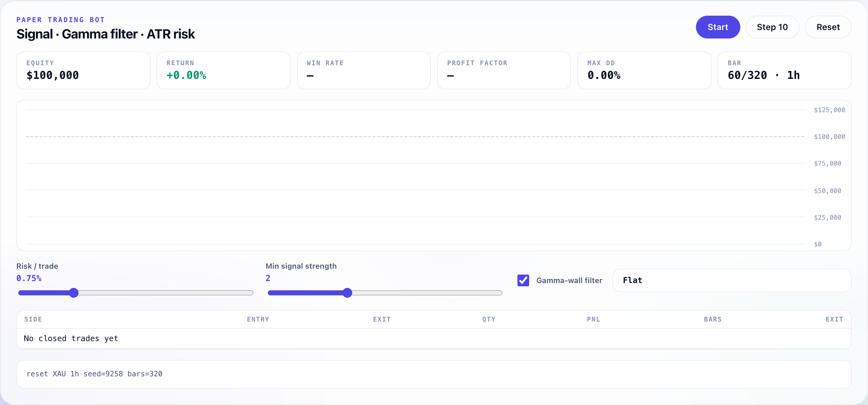Click the QTY column header
The height and width of the screenshot is (405, 868).
tap(489, 319)
